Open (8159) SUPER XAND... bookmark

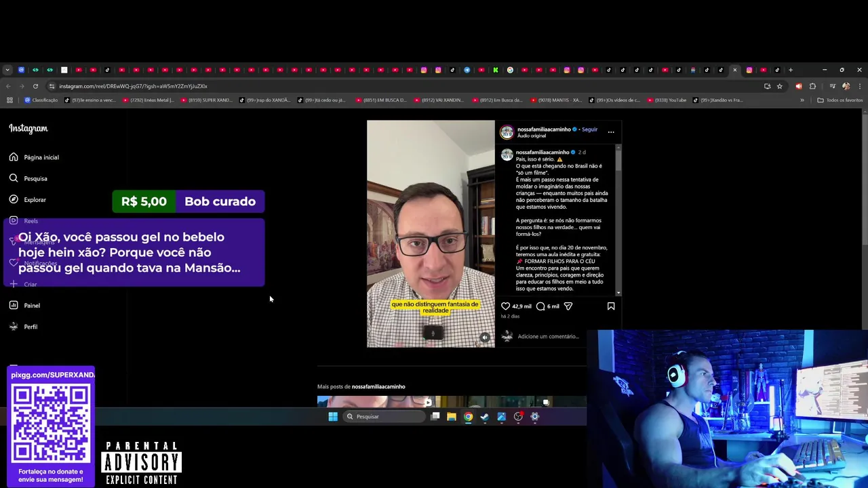coord(206,100)
